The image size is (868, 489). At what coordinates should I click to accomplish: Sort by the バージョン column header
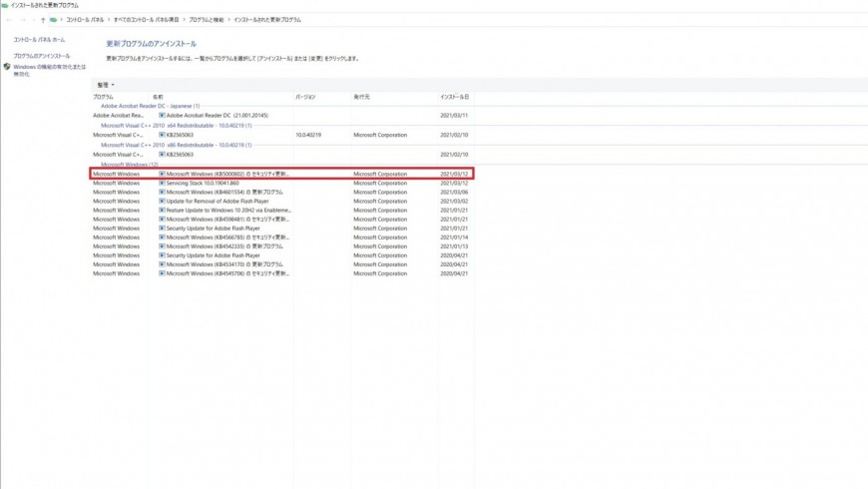pyautogui.click(x=305, y=97)
